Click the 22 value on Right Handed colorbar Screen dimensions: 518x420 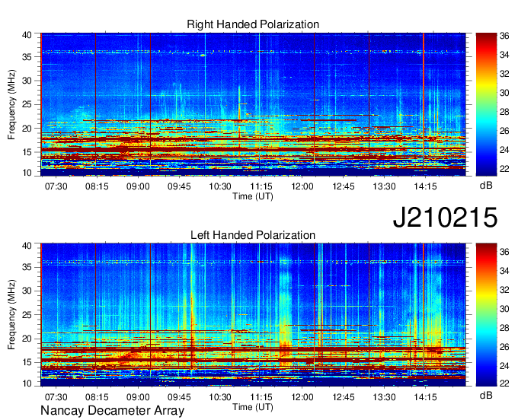[x=504, y=169]
